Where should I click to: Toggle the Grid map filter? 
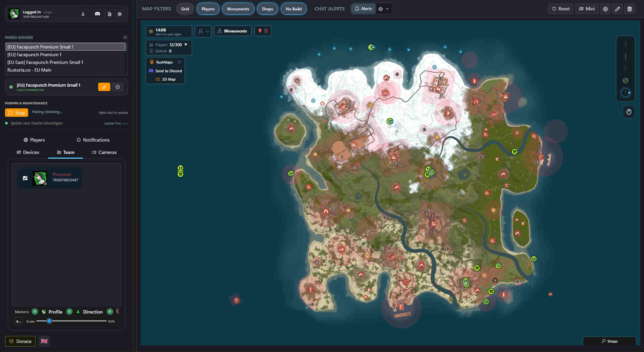pos(185,9)
